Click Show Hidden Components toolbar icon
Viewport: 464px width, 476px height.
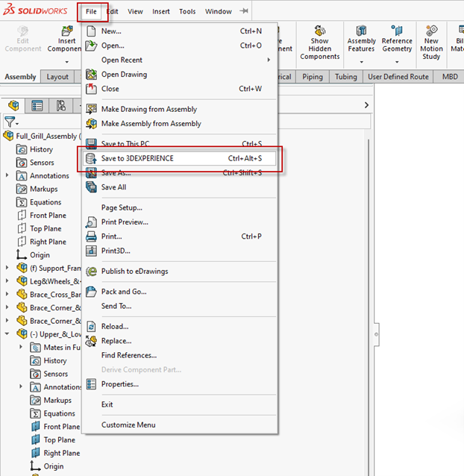[x=320, y=31]
